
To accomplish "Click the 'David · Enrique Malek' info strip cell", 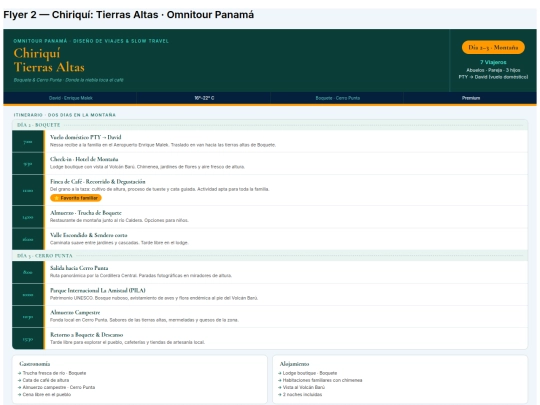I will [x=70, y=98].
